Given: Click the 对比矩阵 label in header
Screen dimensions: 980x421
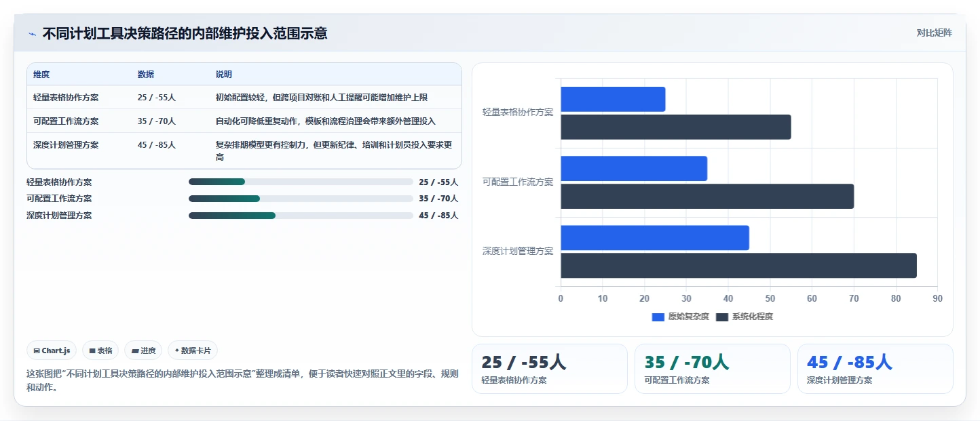Looking at the screenshot, I should 934,33.
